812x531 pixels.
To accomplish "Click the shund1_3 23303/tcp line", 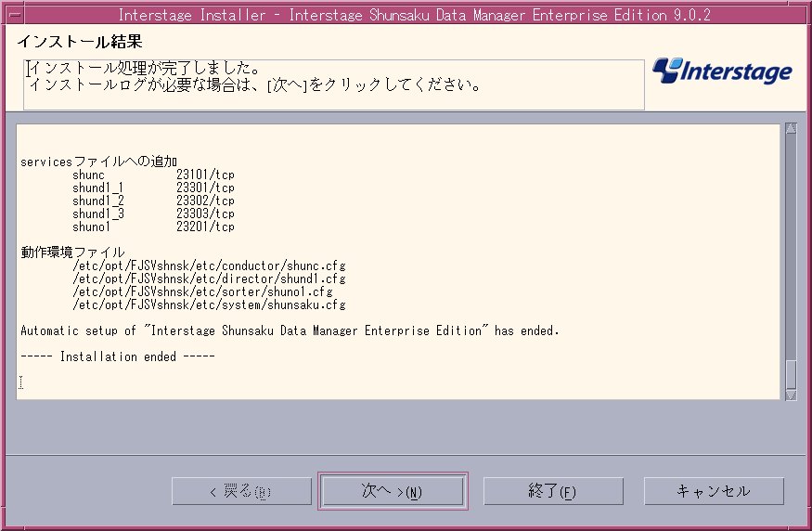I will point(153,214).
